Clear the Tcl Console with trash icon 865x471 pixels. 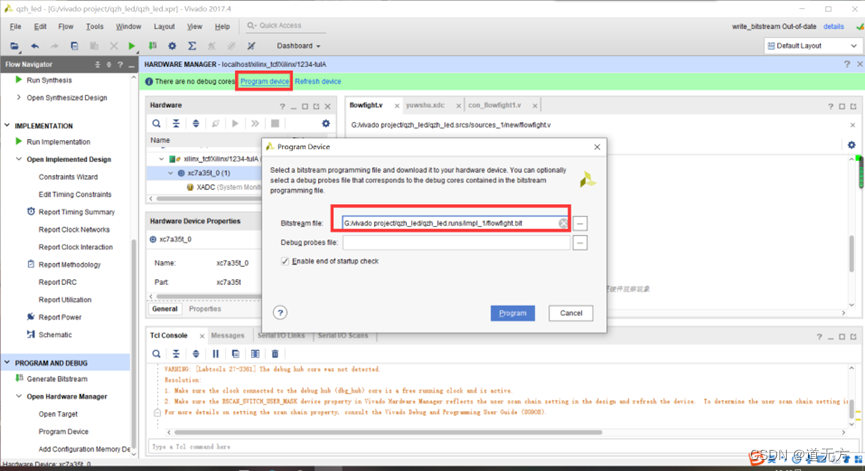[275, 354]
